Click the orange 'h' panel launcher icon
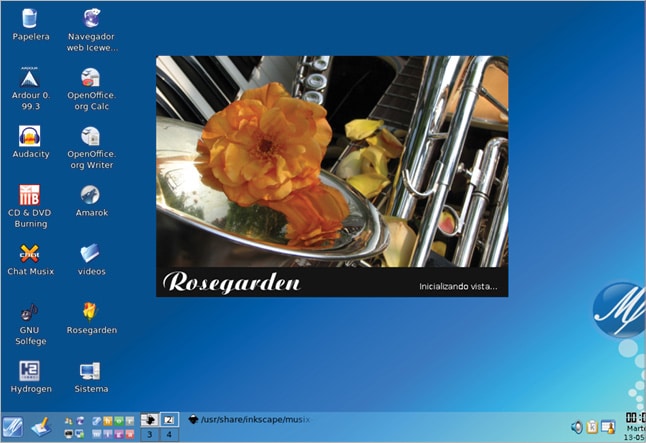646x443 pixels. [108, 421]
